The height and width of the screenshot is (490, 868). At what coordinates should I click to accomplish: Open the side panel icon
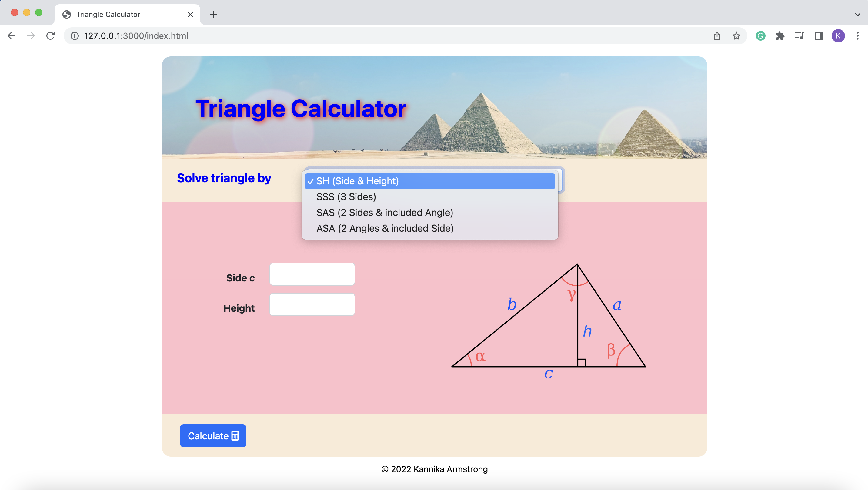point(818,35)
